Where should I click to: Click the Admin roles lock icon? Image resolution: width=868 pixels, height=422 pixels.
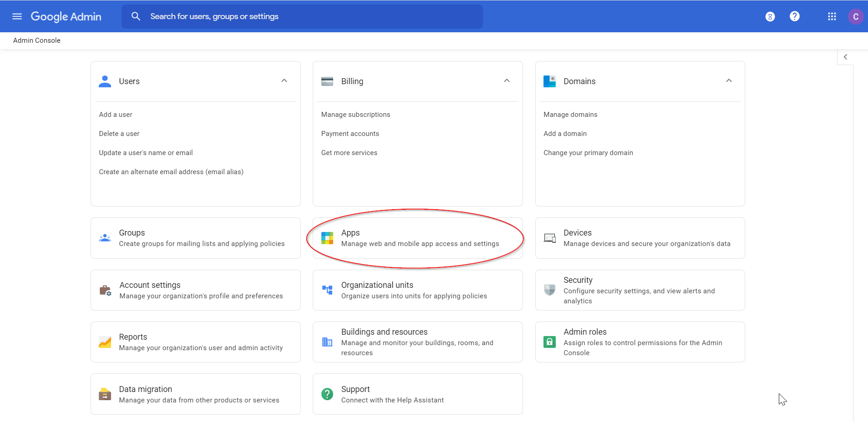point(549,342)
